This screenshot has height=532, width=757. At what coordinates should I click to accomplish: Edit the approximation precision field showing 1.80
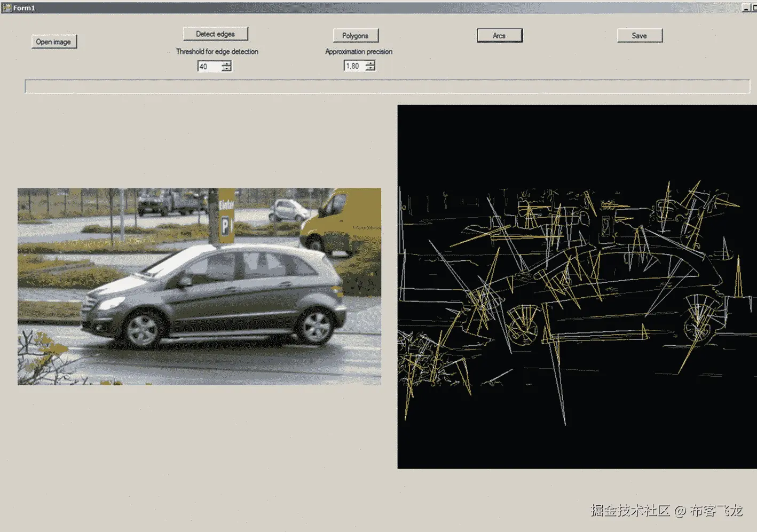[x=352, y=66]
